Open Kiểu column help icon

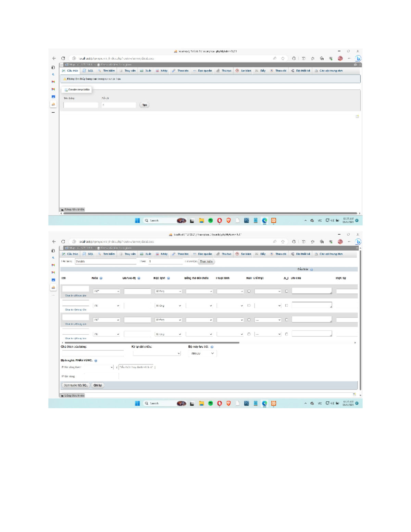[x=101, y=279]
